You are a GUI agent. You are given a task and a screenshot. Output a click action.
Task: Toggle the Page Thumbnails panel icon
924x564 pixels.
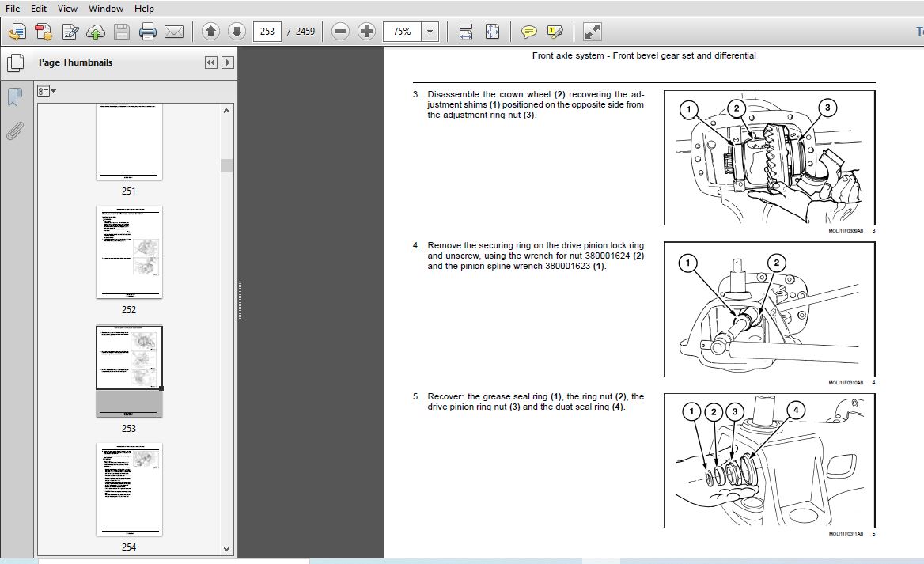[14, 62]
